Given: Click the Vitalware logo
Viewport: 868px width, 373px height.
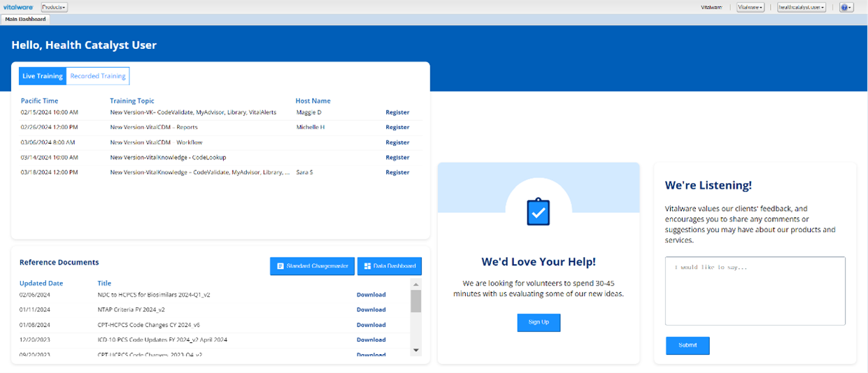Looking at the screenshot, I should click(19, 7).
